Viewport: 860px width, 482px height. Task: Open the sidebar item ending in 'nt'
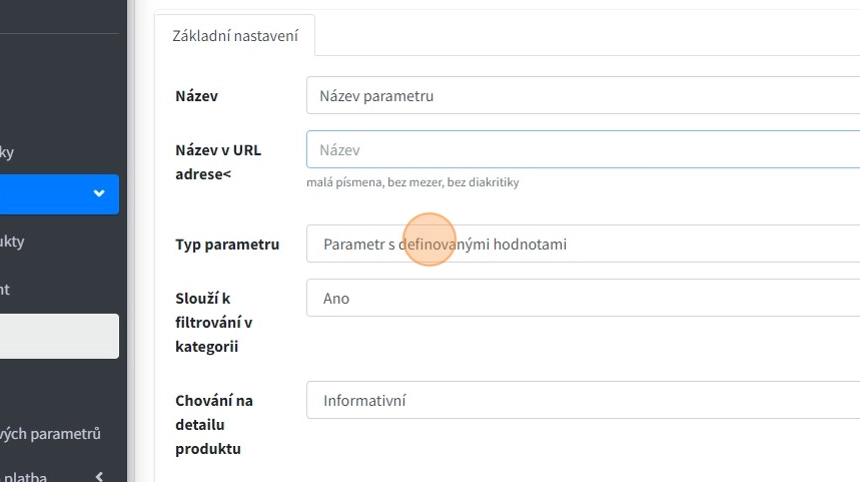tap(5, 289)
